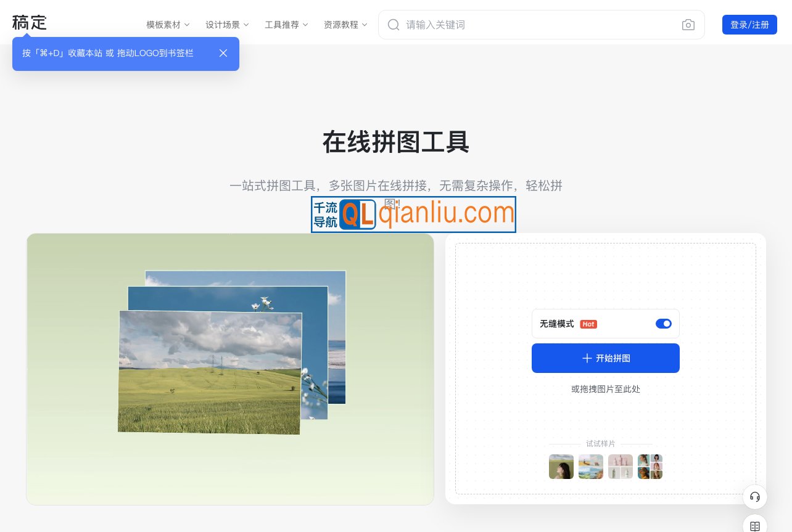Select 模板素材 in the top navigation
Screen dimensions: 792x532
point(163,25)
